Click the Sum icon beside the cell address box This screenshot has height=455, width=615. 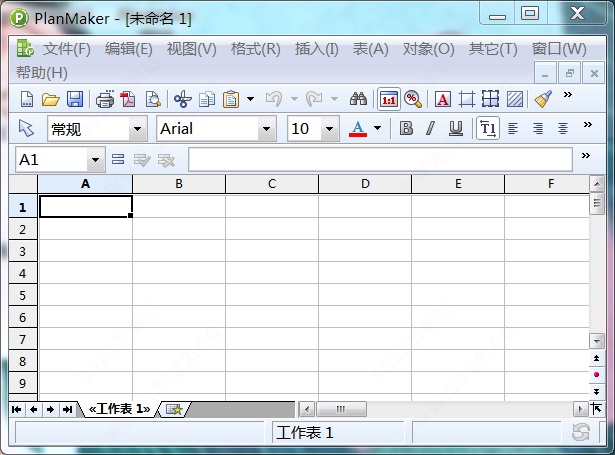[118, 159]
